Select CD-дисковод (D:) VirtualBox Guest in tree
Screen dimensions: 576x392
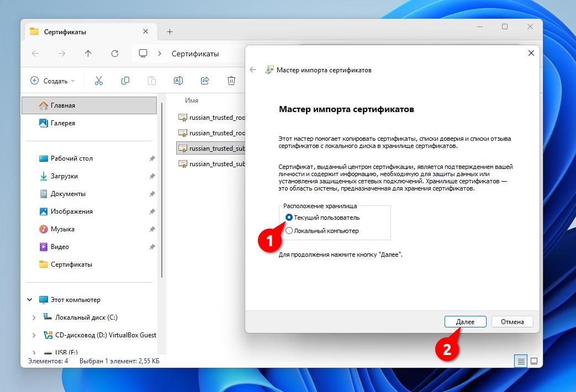pyautogui.click(x=105, y=335)
